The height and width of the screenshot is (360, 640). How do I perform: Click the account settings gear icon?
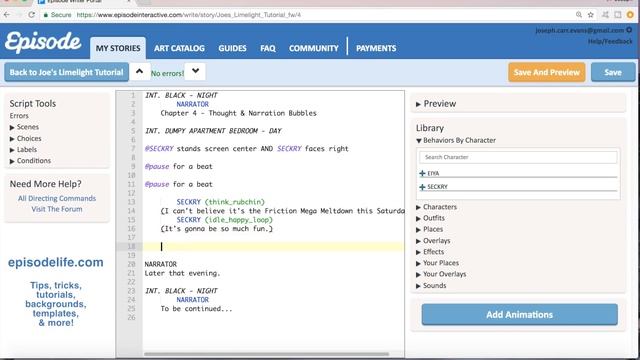[629, 30]
